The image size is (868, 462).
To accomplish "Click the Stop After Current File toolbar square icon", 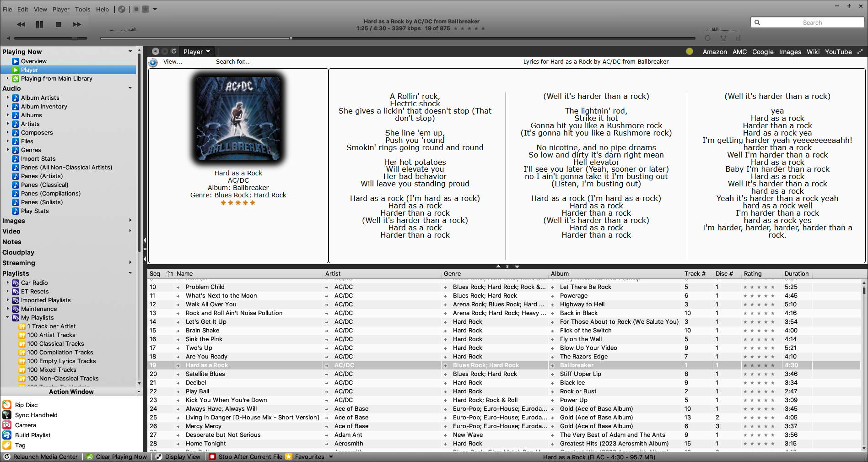I will [x=136, y=9].
